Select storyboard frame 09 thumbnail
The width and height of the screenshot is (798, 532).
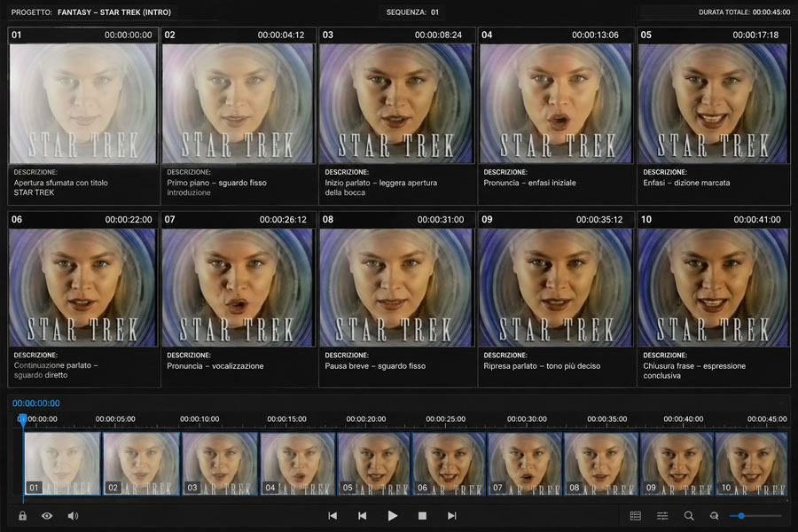(555, 287)
